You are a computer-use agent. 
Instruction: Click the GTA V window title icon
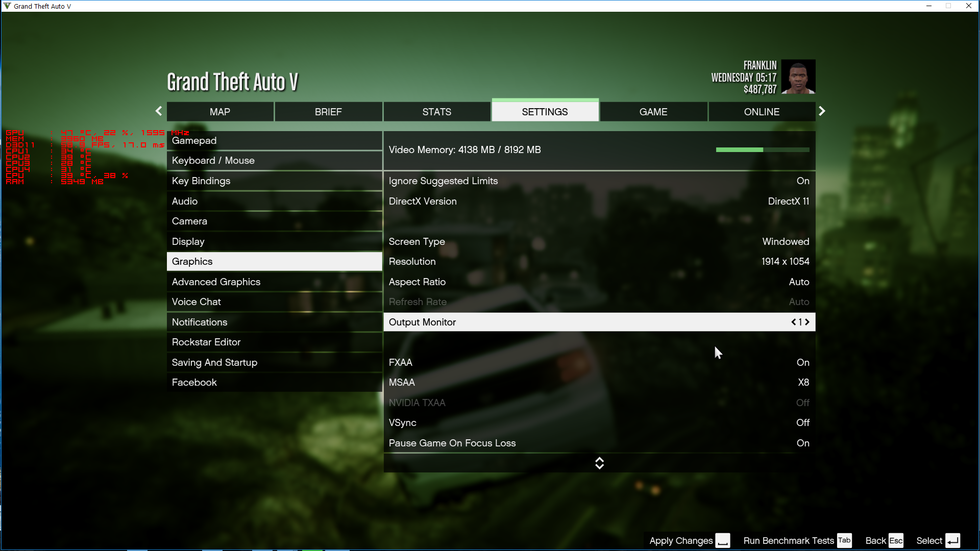click(7, 6)
